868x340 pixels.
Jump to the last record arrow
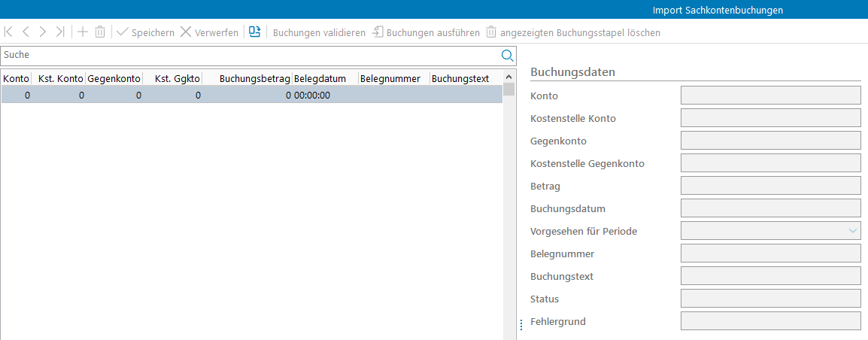tap(60, 32)
